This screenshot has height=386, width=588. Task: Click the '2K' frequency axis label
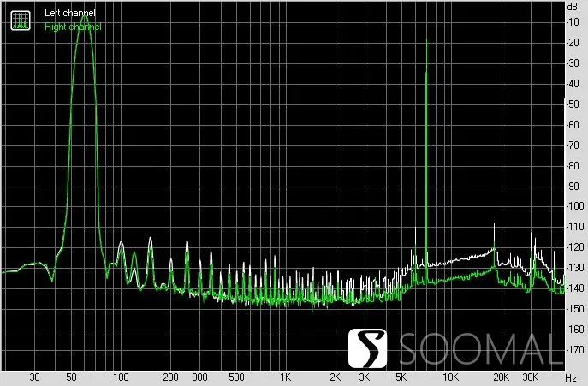pos(336,377)
